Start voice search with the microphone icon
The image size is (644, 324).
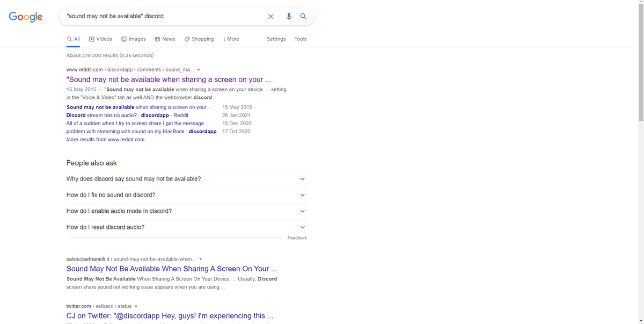tap(289, 16)
